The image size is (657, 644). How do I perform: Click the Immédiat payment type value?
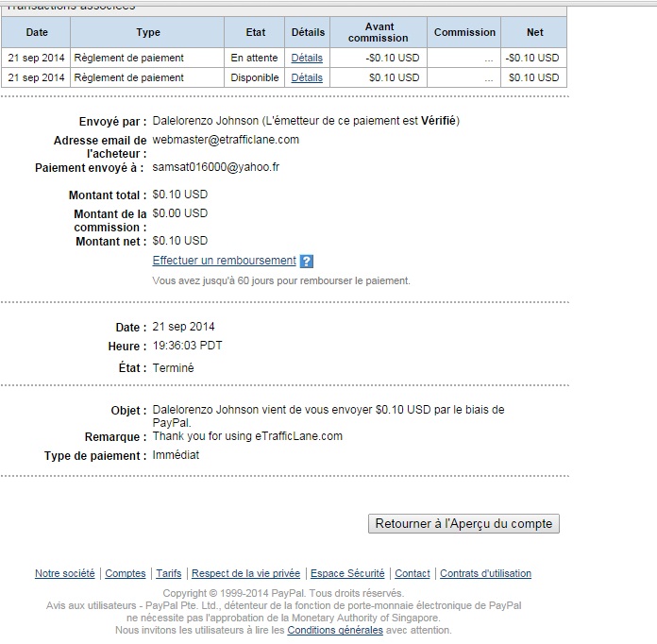click(x=176, y=455)
